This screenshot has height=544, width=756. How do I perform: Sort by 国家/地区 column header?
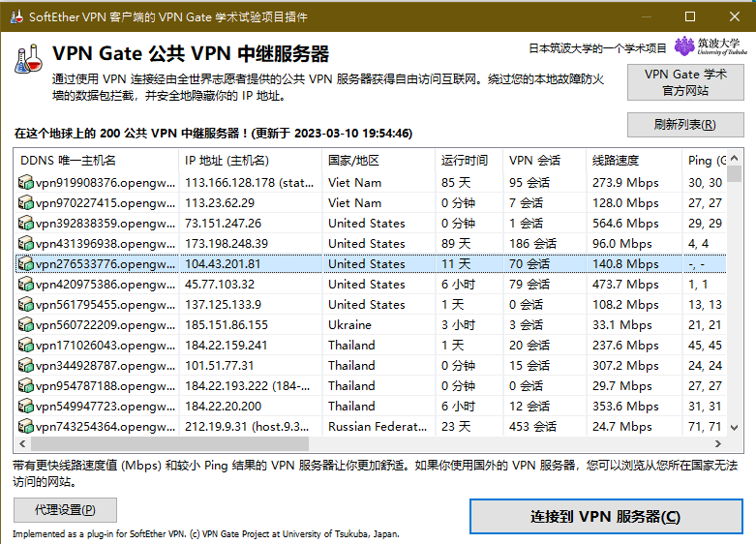click(x=378, y=160)
